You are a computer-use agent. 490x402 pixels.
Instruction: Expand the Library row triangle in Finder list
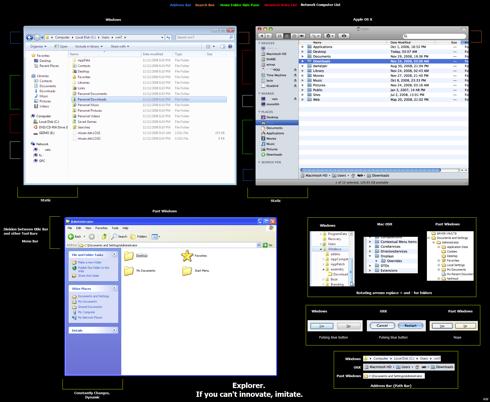(x=302, y=71)
